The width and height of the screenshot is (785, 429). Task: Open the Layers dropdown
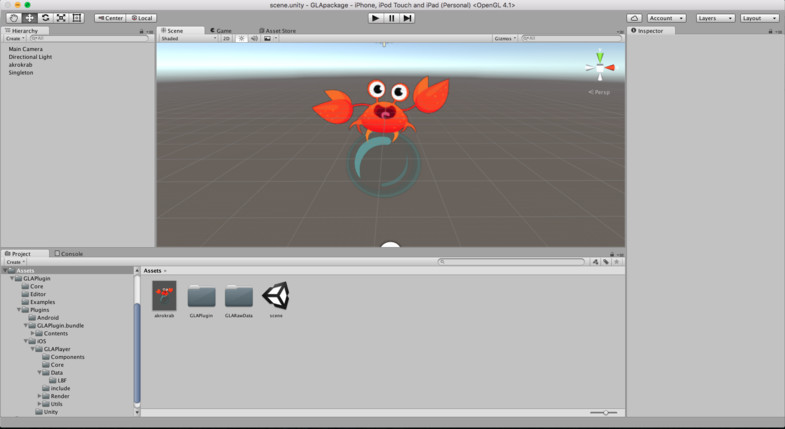(x=715, y=18)
